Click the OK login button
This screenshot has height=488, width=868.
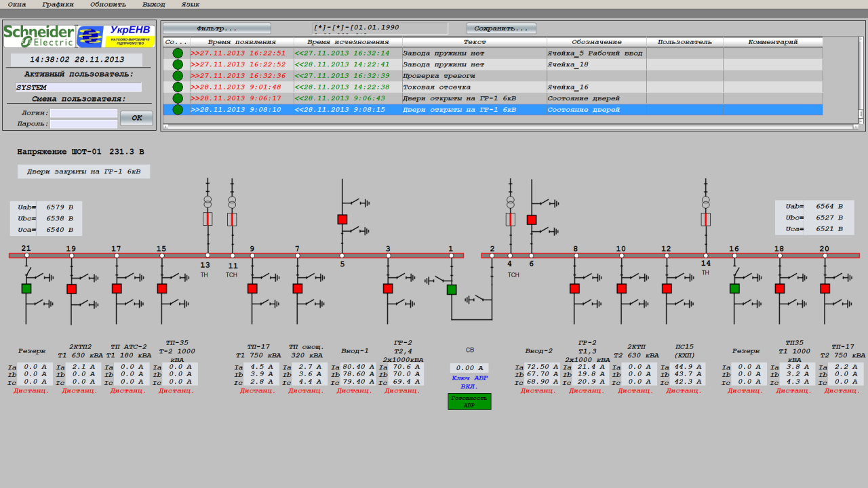pos(136,118)
